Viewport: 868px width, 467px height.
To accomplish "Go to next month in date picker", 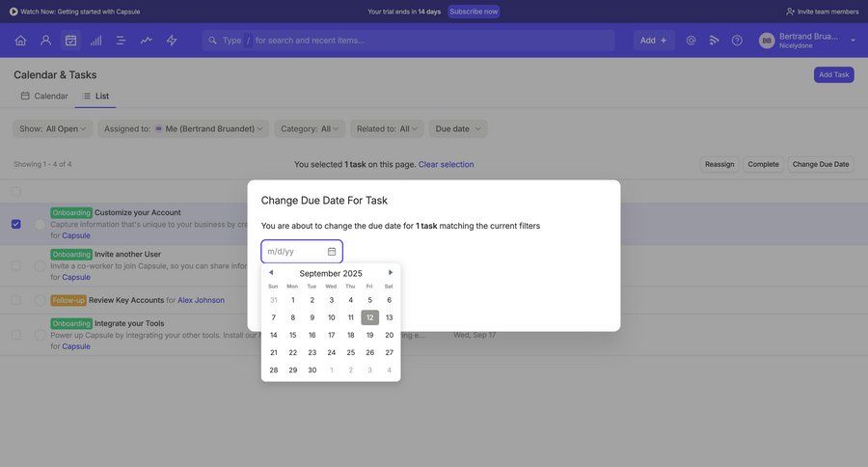I will [391, 272].
